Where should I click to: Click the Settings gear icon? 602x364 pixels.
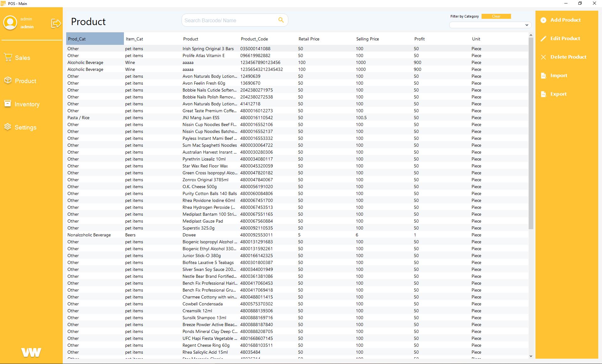point(8,127)
